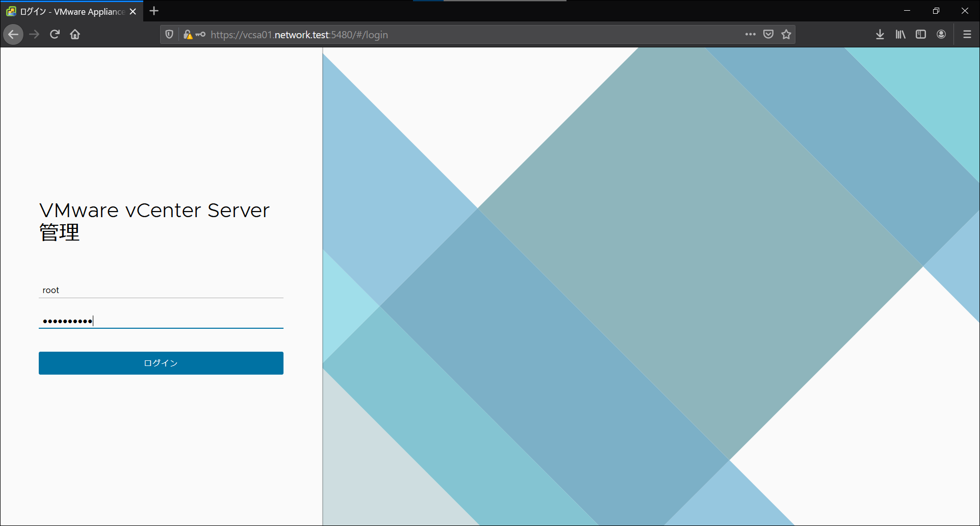Click the blue ログイン button
Screen dimensions: 980x526
coord(161,363)
